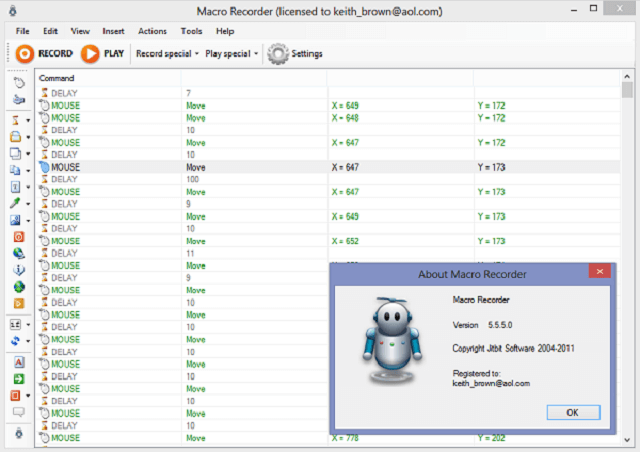Select the MOUSE row with X = 652

click(328, 241)
